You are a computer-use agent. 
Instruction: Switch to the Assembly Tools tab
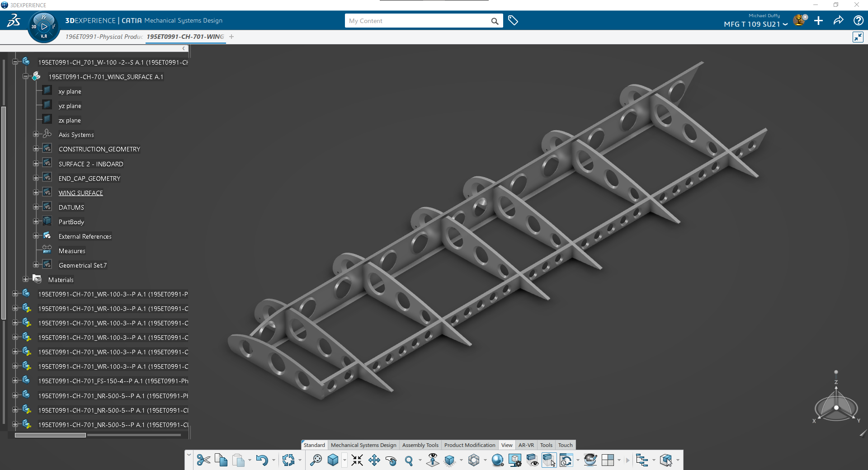pyautogui.click(x=420, y=445)
